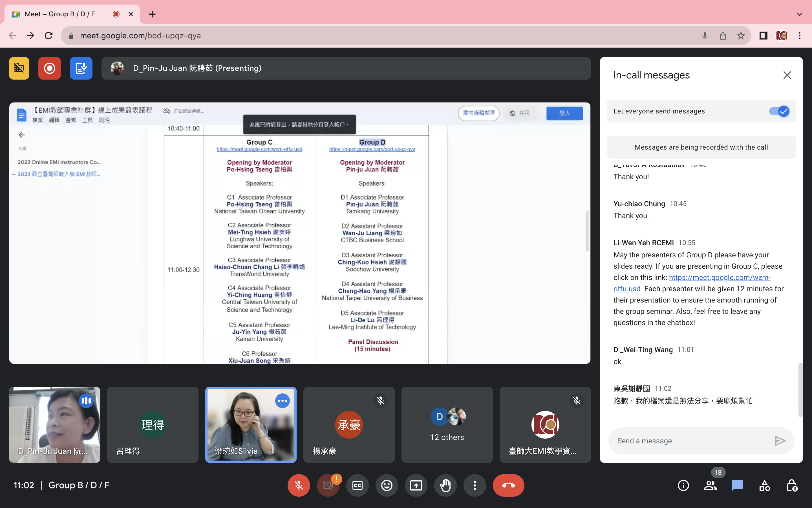Click the pause icon on Pin-Ju Juan tile

point(86,400)
